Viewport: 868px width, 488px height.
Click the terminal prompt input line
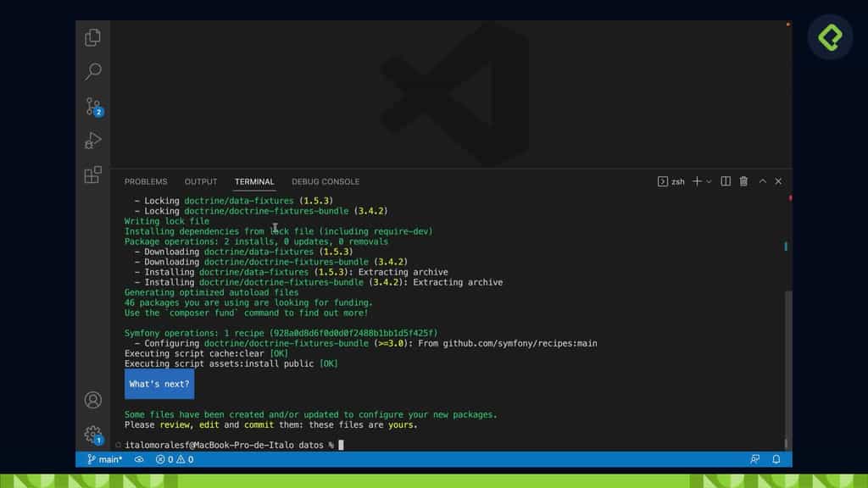232,445
